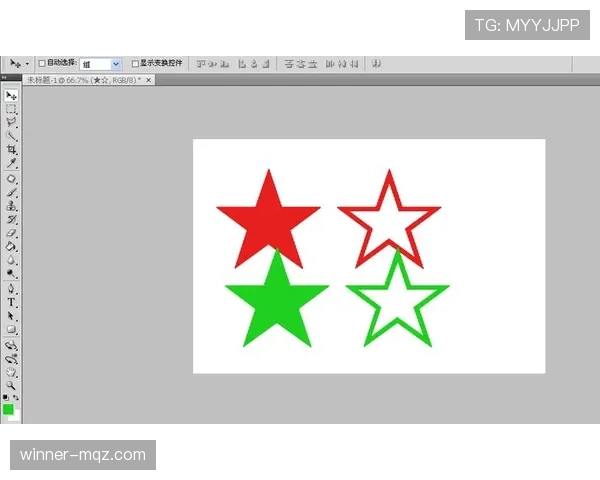600x480 pixels.
Task: Open the green foreground color swatch
Action: 8,409
